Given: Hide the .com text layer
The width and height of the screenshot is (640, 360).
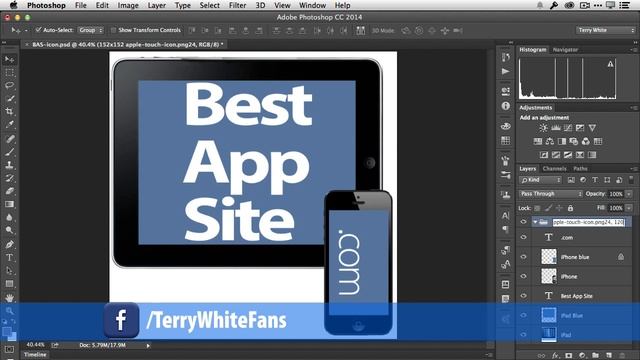Looking at the screenshot, I should point(524,237).
